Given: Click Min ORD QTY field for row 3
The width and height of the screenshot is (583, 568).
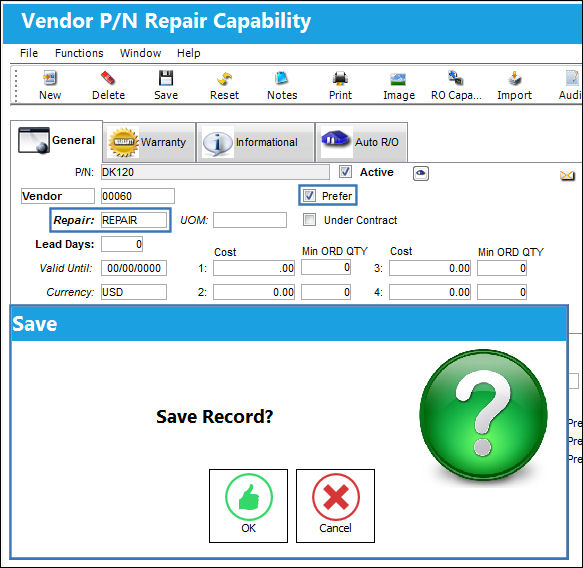Looking at the screenshot, I should [502, 268].
